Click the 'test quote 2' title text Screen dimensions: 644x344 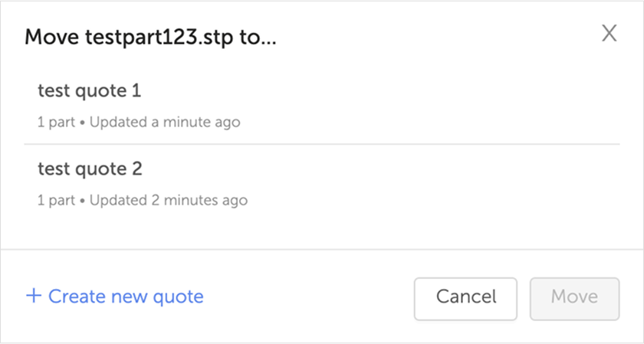pyautogui.click(x=90, y=169)
